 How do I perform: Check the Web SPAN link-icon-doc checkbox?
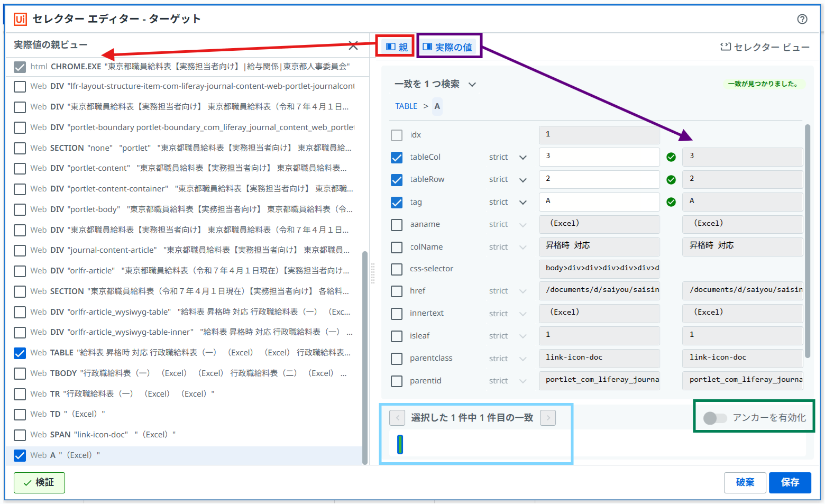coord(20,435)
